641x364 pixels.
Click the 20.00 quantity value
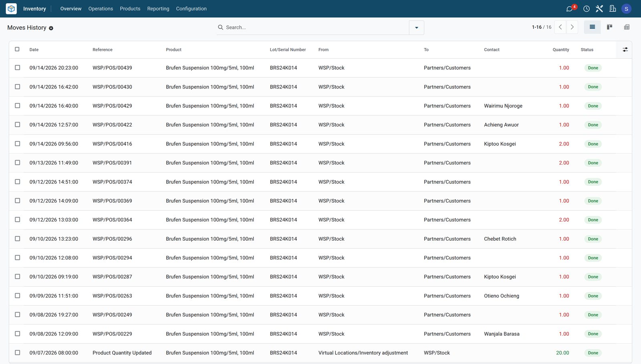562,353
